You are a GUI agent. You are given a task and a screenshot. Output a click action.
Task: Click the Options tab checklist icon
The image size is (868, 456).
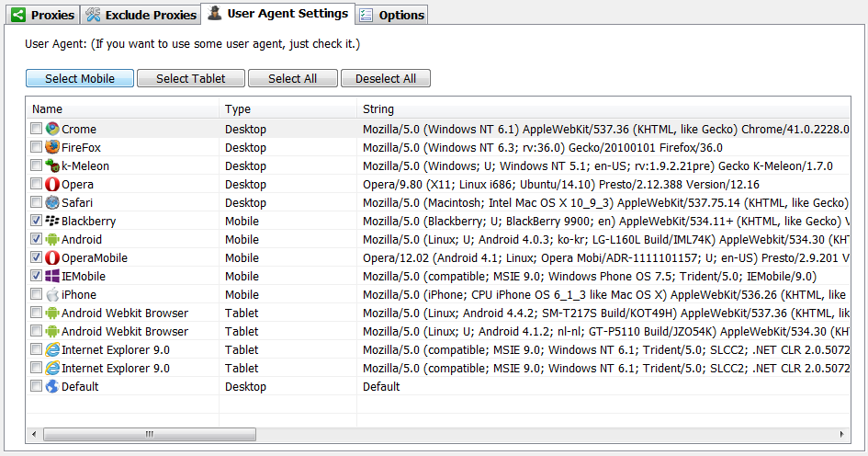(x=366, y=15)
